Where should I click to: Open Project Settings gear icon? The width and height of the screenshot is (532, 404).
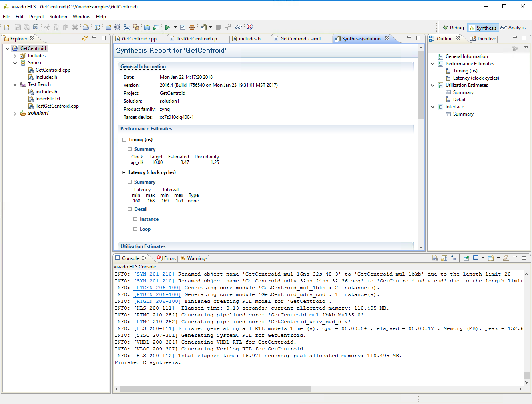[x=118, y=27]
